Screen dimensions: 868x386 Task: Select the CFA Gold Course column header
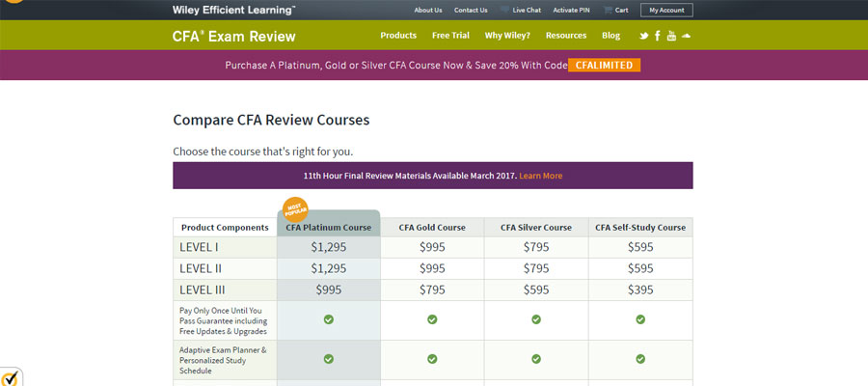[432, 227]
